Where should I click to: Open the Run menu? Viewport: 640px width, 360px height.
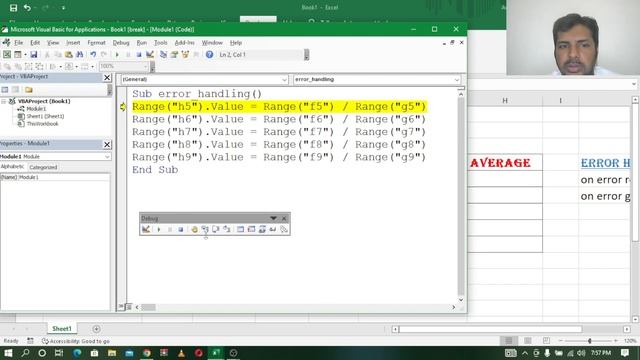coord(142,42)
